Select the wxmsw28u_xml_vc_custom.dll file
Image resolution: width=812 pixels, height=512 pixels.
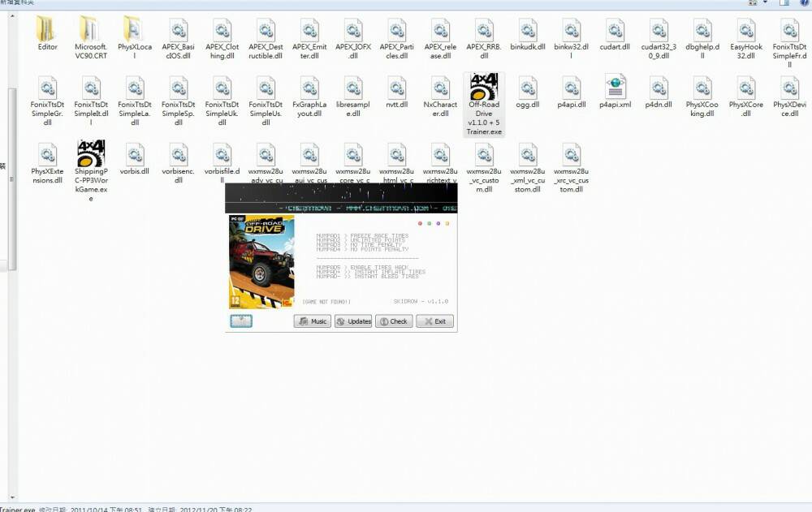[527, 166]
